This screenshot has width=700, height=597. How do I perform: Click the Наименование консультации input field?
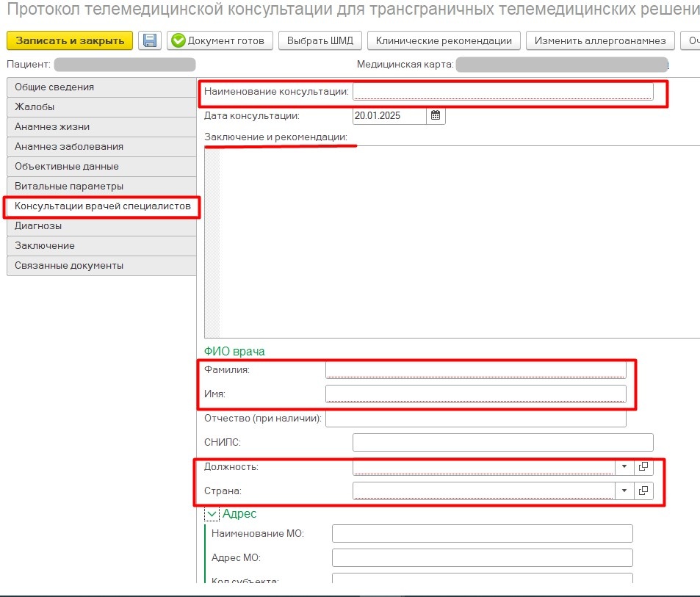click(x=502, y=91)
